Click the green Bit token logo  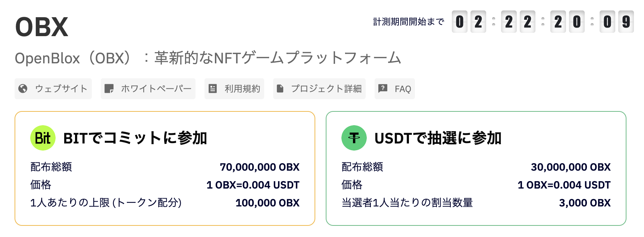click(43, 138)
